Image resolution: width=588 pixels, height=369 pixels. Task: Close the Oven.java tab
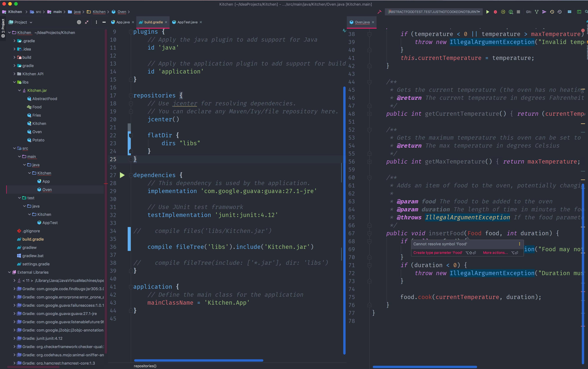click(x=373, y=22)
